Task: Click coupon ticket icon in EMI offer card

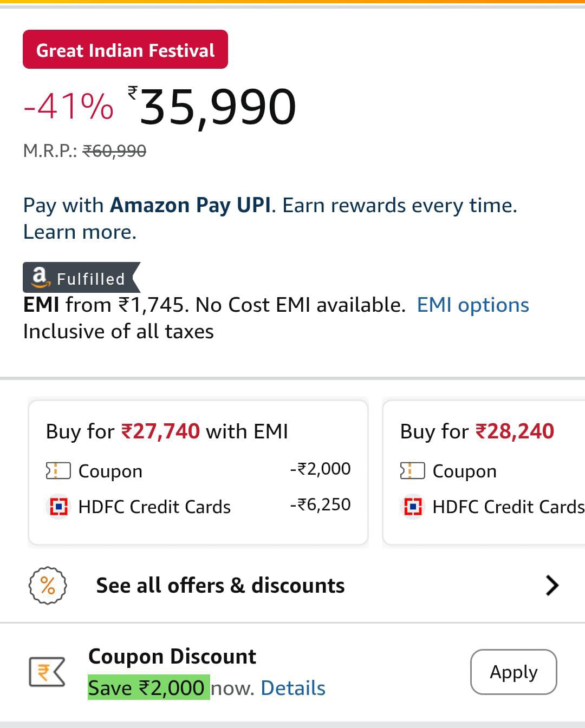Action: (58, 471)
